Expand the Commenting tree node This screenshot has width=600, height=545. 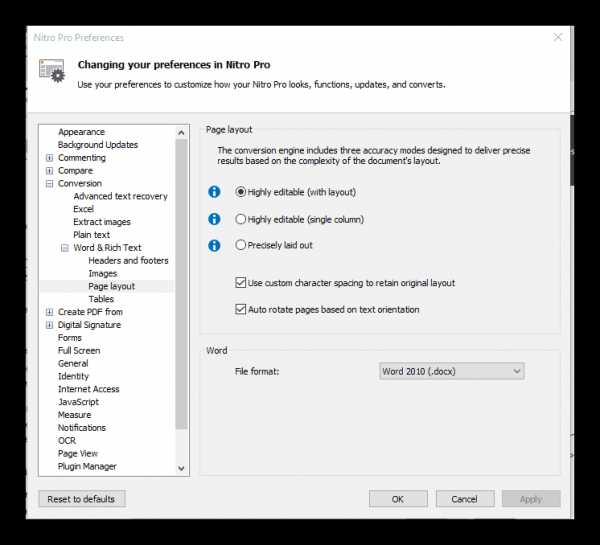49,158
